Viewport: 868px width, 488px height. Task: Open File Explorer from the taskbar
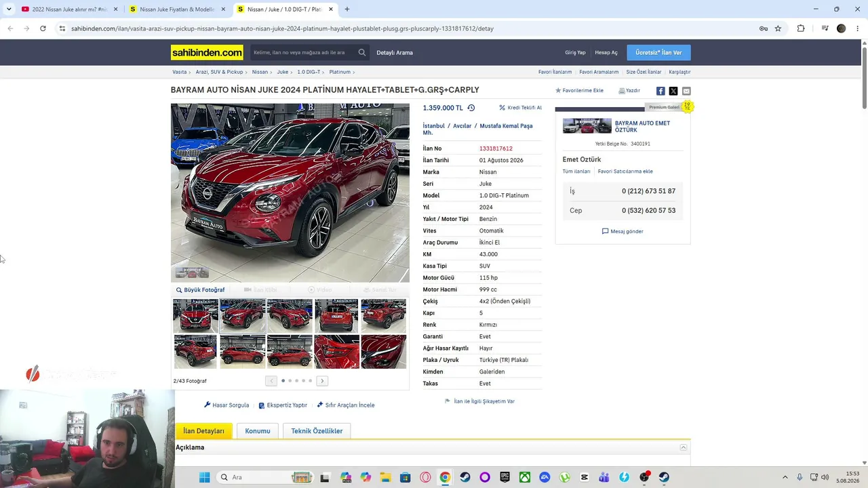coord(385,477)
